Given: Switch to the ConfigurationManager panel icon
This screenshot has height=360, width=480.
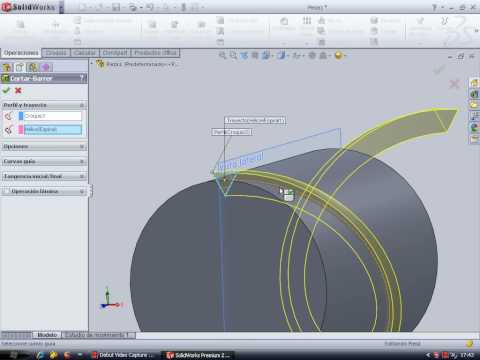Looking at the screenshot, I should pos(33,67).
